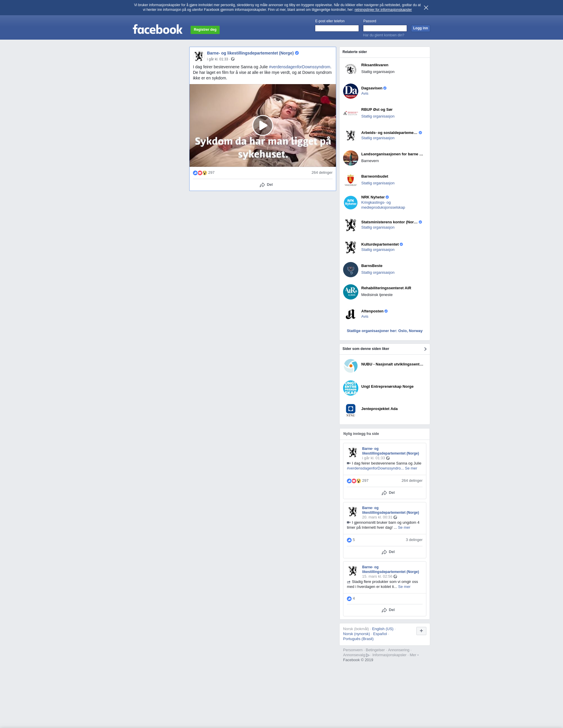Share the main post with Del
The height and width of the screenshot is (728, 563).
click(x=266, y=185)
